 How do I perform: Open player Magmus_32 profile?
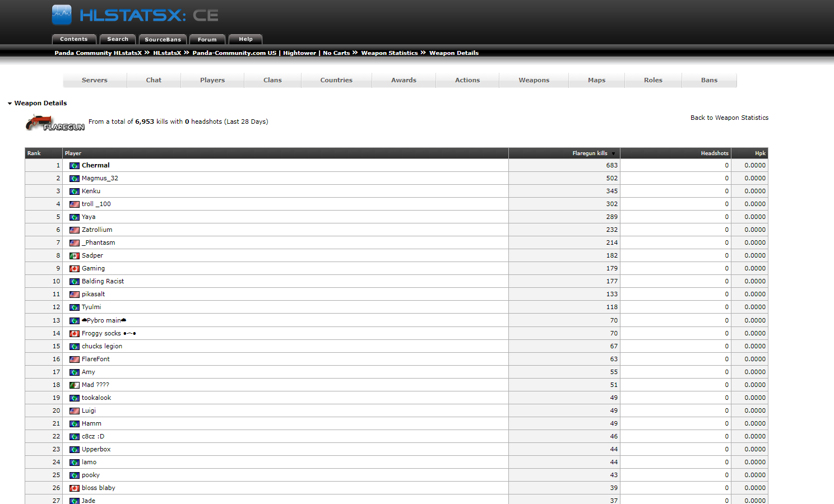click(x=100, y=179)
